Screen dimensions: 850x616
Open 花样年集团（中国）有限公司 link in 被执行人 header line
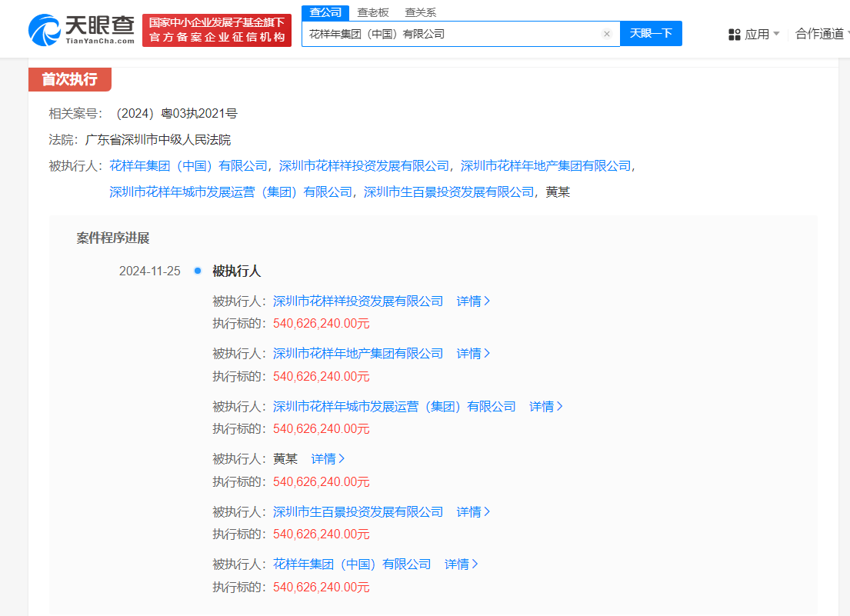coord(188,166)
